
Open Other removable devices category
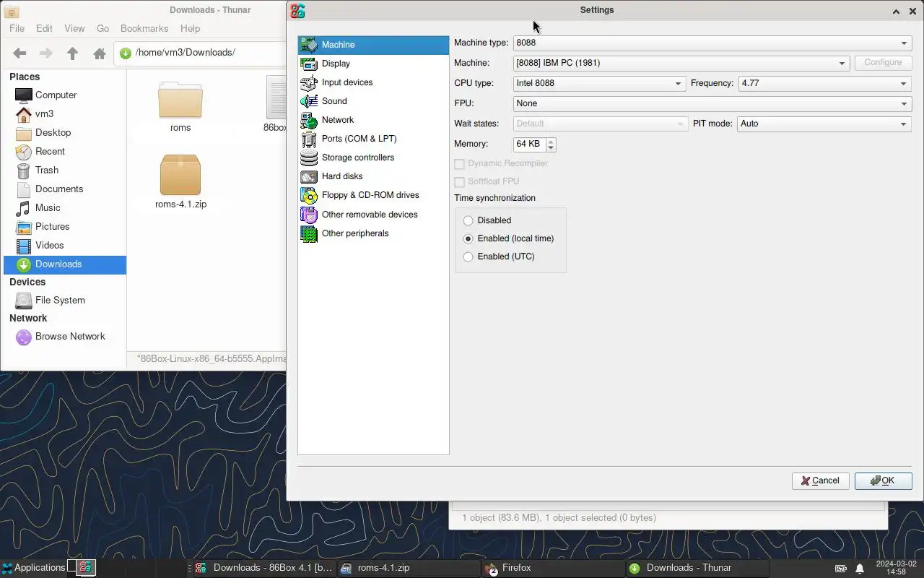pyautogui.click(x=373, y=215)
